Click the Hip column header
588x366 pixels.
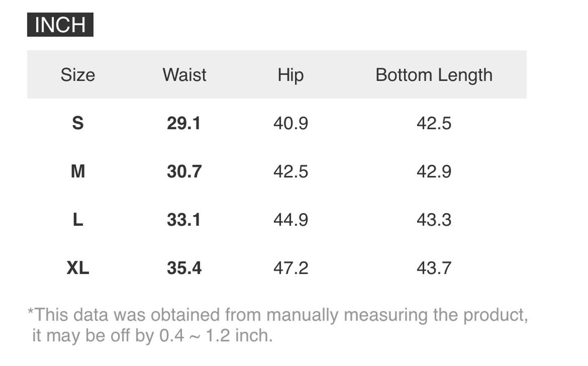(290, 75)
